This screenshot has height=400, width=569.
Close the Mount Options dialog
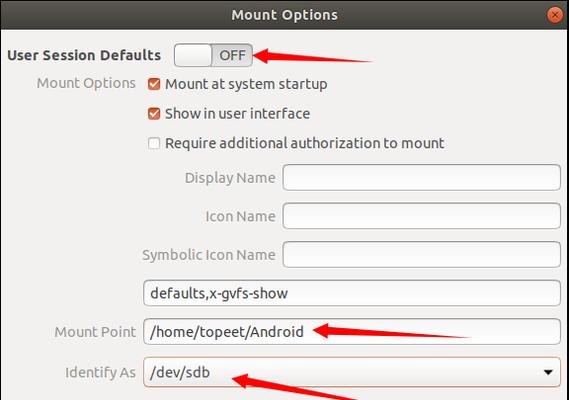[x=554, y=15]
